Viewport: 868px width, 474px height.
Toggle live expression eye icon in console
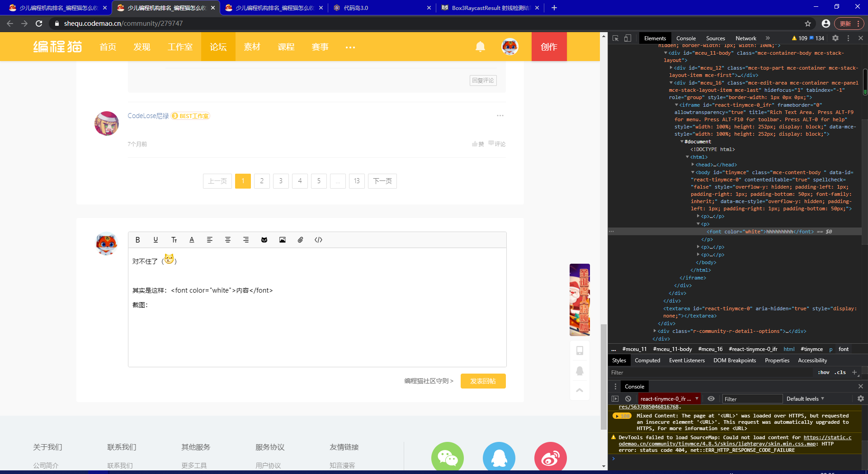pos(711,398)
